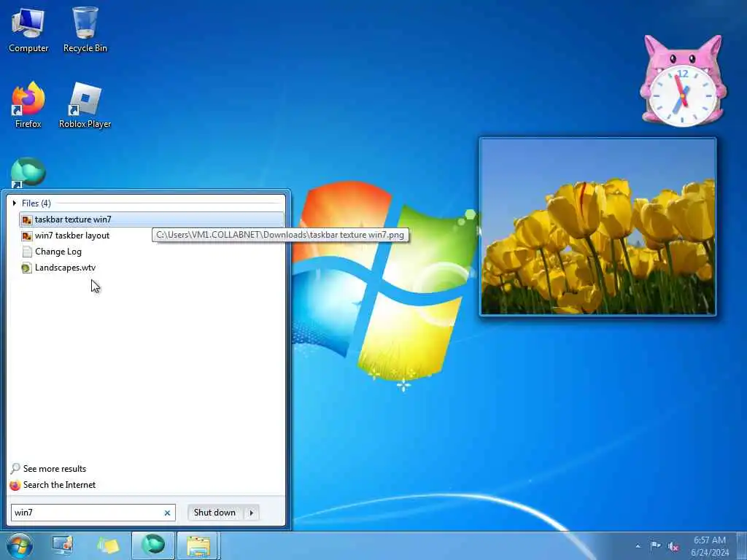Click the win7 taskber layout image icon
Viewport: 747px width, 560px height.
tap(27, 236)
